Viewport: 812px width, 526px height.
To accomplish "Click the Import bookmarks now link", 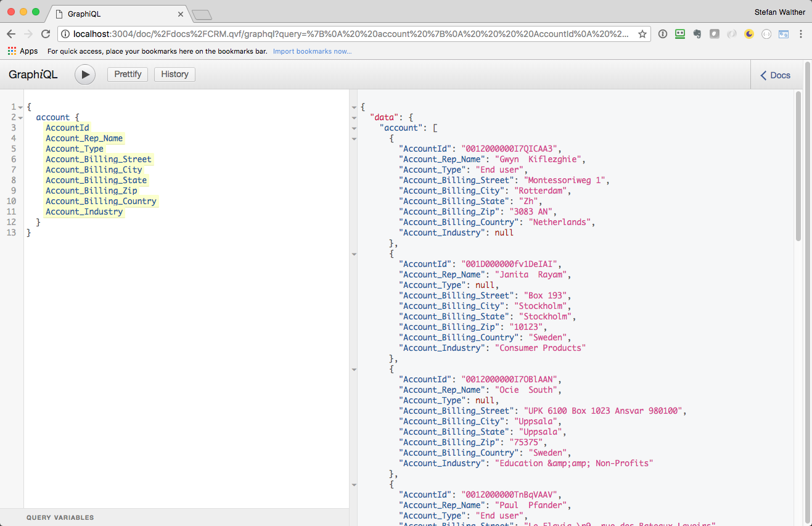I will point(313,51).
